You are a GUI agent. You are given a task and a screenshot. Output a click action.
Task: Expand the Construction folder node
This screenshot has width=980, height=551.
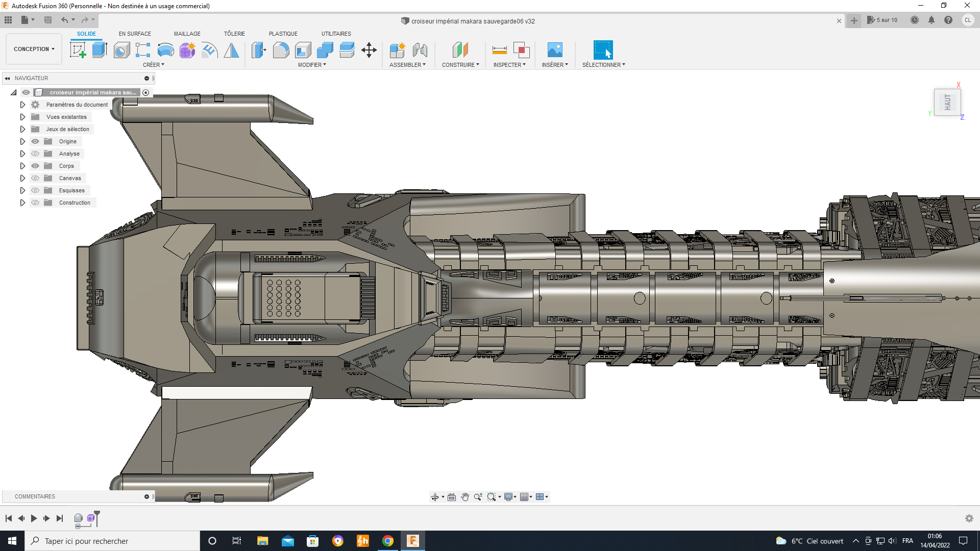point(22,203)
